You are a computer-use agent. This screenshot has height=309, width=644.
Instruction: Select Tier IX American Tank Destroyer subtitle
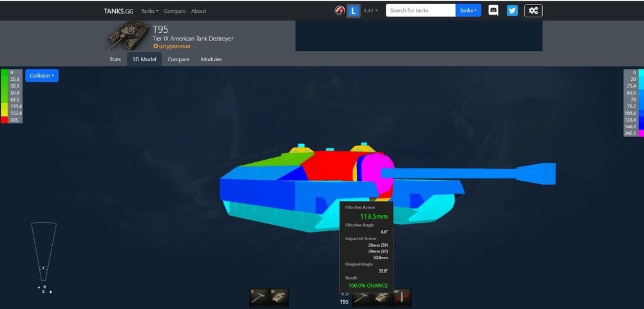pos(193,39)
